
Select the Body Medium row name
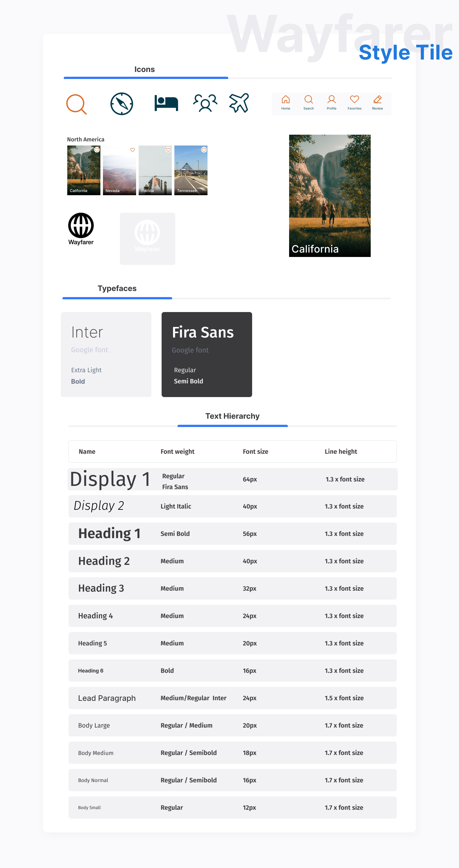point(96,753)
